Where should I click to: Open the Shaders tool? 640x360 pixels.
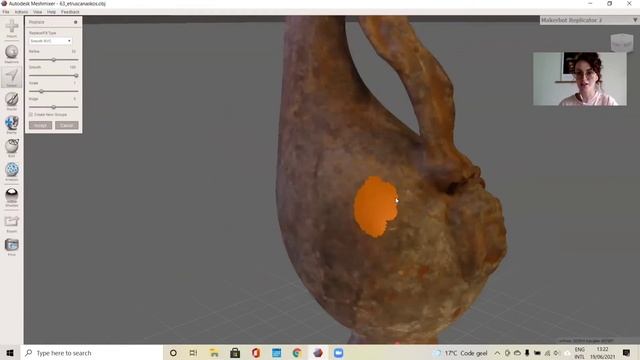tap(11, 197)
